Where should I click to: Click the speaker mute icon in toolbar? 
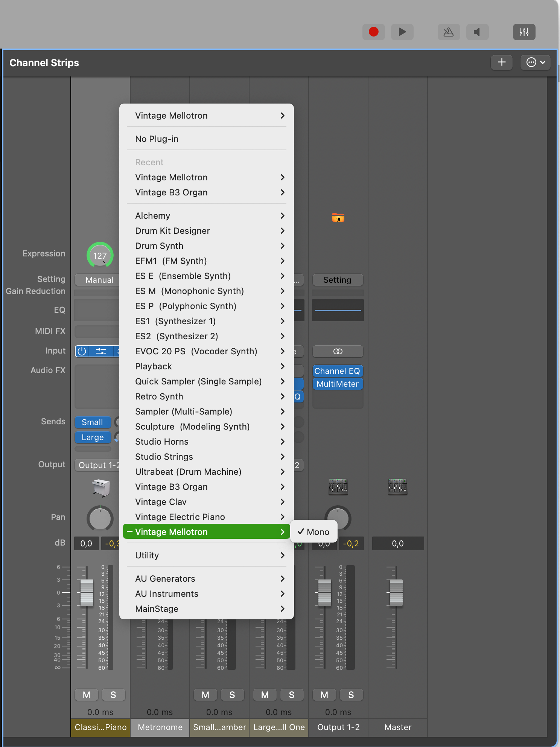[x=477, y=32]
